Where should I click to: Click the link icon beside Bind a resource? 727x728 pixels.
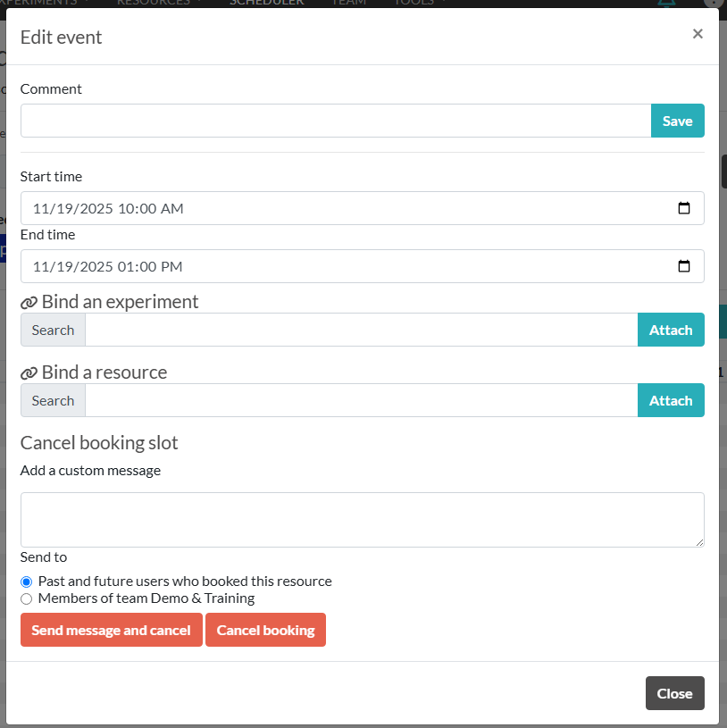(29, 373)
